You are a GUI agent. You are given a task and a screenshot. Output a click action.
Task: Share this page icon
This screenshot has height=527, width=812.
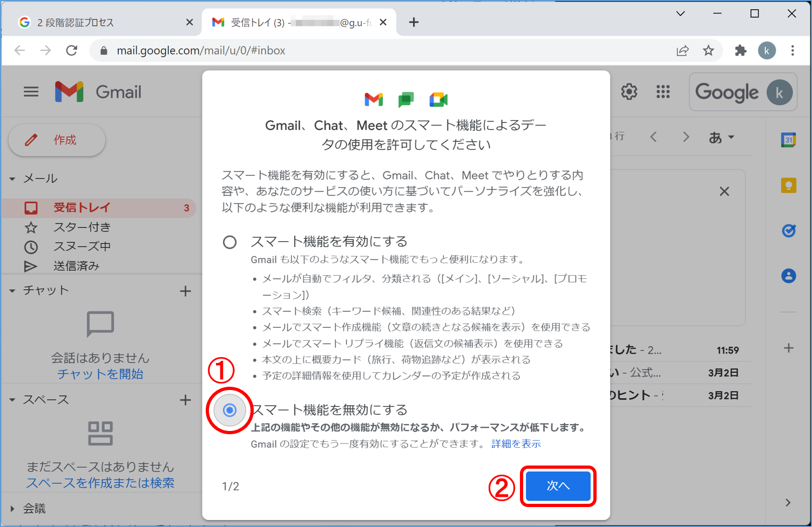click(x=682, y=51)
